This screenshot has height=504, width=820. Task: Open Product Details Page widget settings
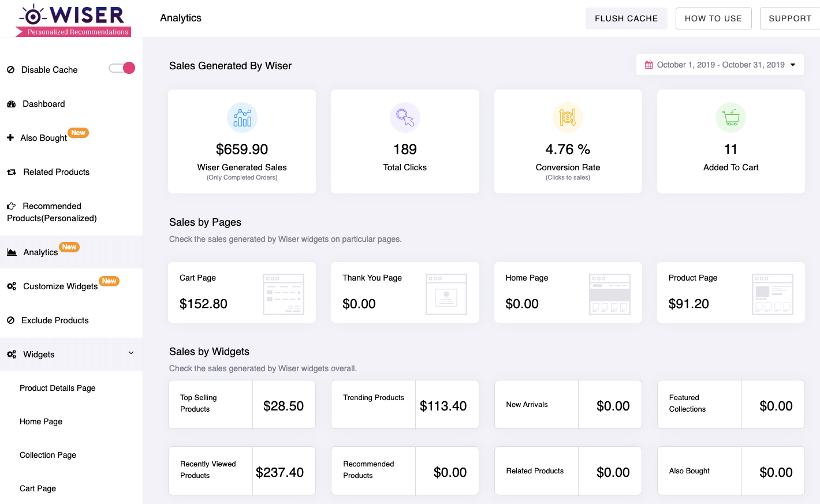tap(58, 388)
